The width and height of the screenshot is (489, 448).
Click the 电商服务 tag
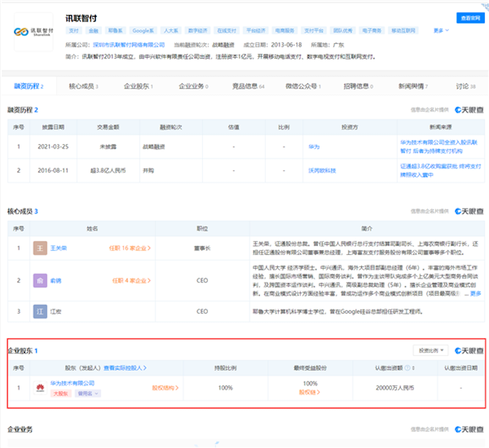coord(285,31)
